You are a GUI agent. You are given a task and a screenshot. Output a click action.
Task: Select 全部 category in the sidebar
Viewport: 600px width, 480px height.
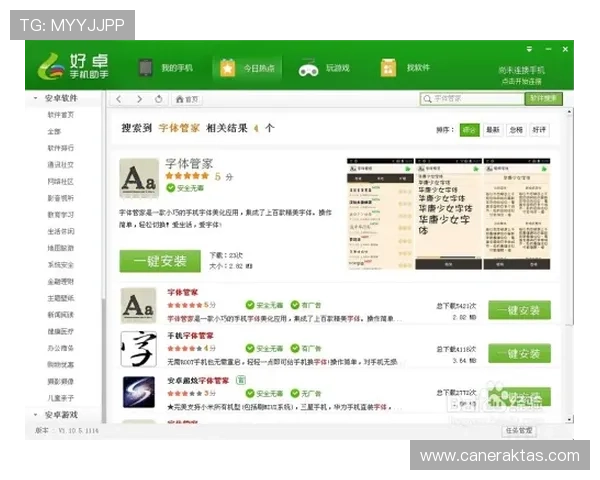tap(54, 131)
